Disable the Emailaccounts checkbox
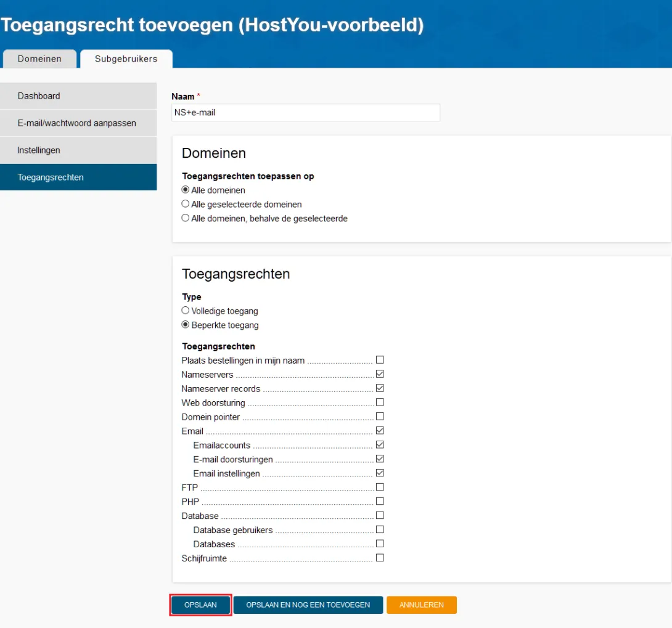This screenshot has width=672, height=628. click(380, 444)
